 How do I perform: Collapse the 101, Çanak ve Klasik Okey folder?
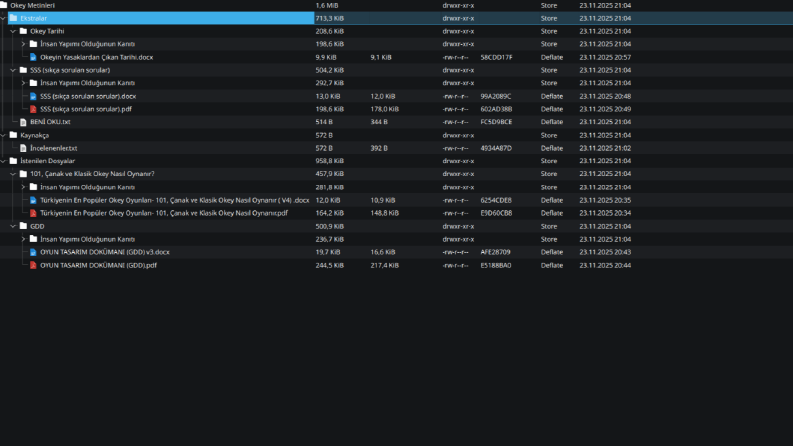[13, 174]
